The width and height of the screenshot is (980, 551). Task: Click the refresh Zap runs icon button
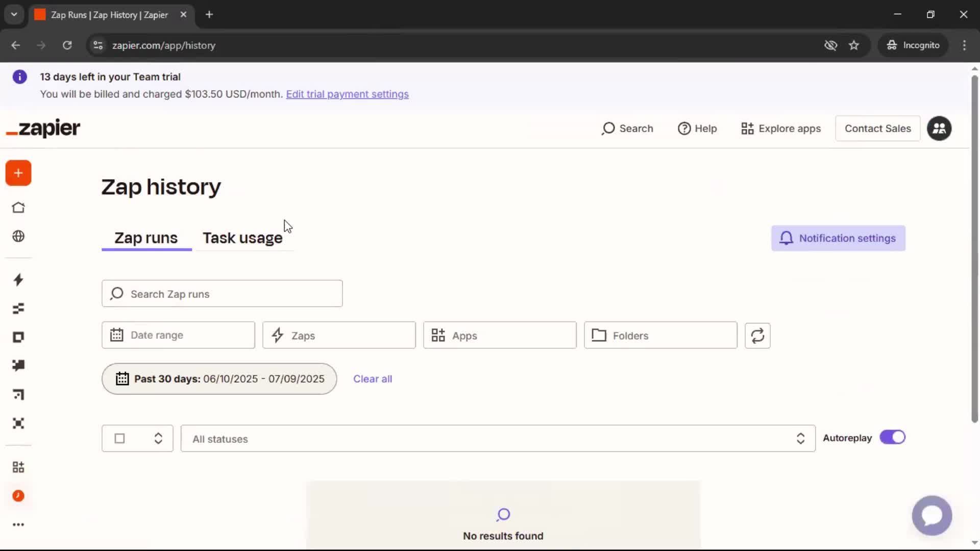click(x=757, y=336)
